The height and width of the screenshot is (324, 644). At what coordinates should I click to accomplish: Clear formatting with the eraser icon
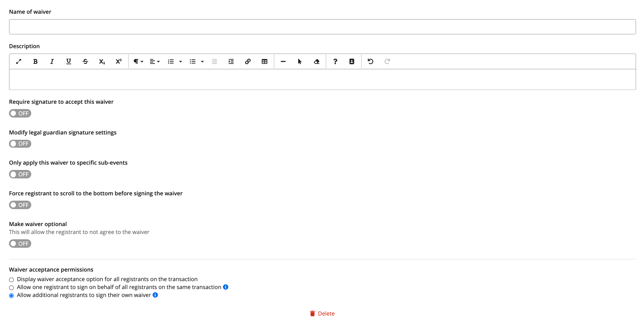click(316, 61)
